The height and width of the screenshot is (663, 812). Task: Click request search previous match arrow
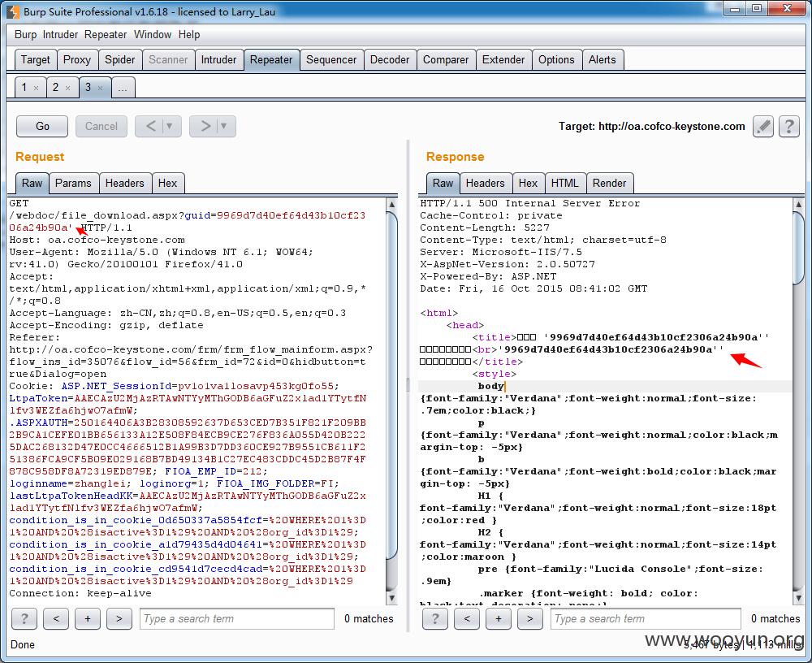pyautogui.click(x=56, y=618)
